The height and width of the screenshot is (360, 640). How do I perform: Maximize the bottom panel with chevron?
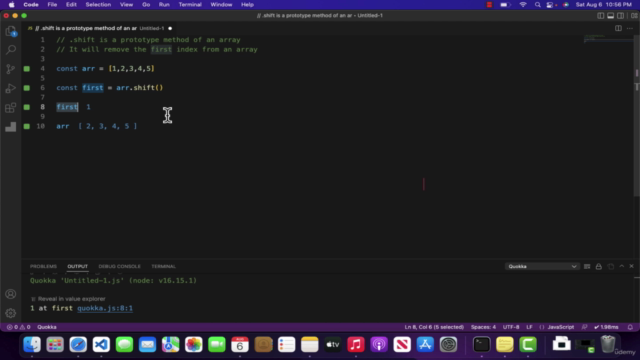(x=622, y=266)
